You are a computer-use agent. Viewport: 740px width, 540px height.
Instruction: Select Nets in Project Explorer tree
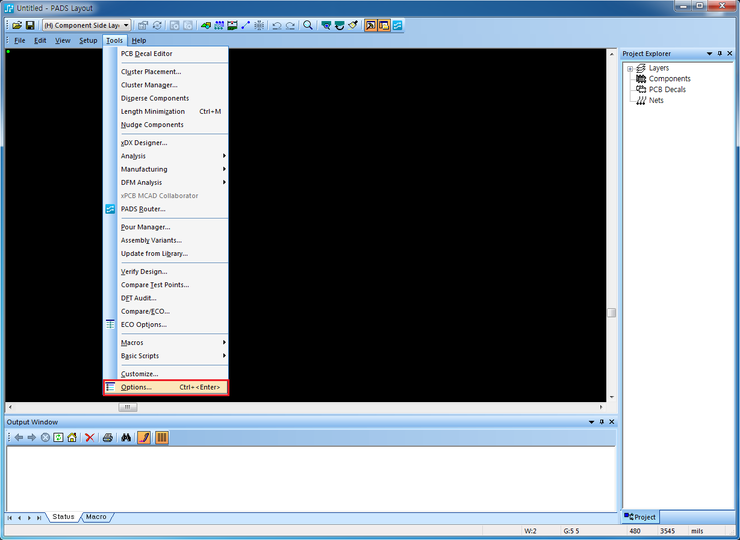pos(656,101)
